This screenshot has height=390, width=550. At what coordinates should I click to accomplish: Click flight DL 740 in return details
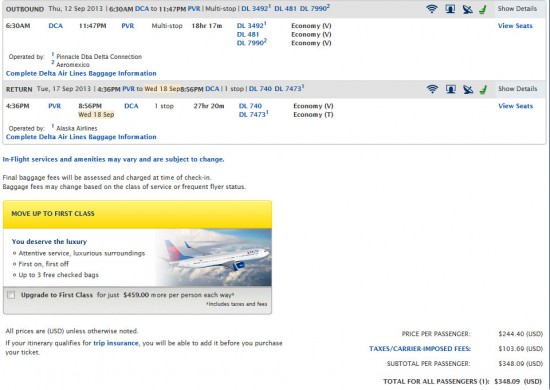pyautogui.click(x=250, y=106)
